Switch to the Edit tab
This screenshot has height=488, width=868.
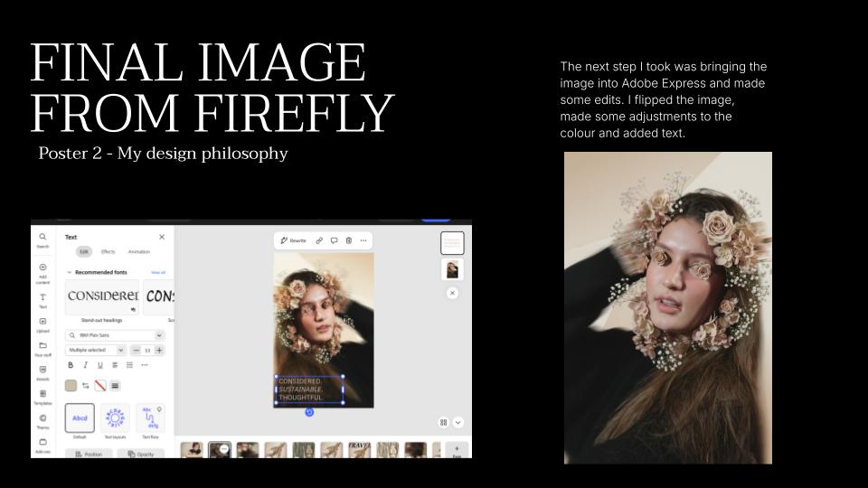coord(83,252)
